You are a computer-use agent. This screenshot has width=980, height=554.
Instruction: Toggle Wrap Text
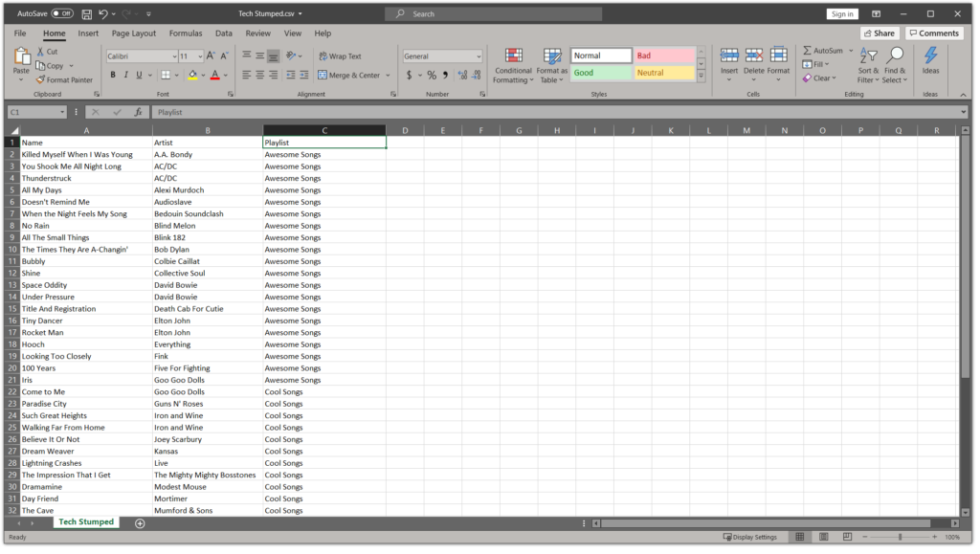click(x=340, y=56)
